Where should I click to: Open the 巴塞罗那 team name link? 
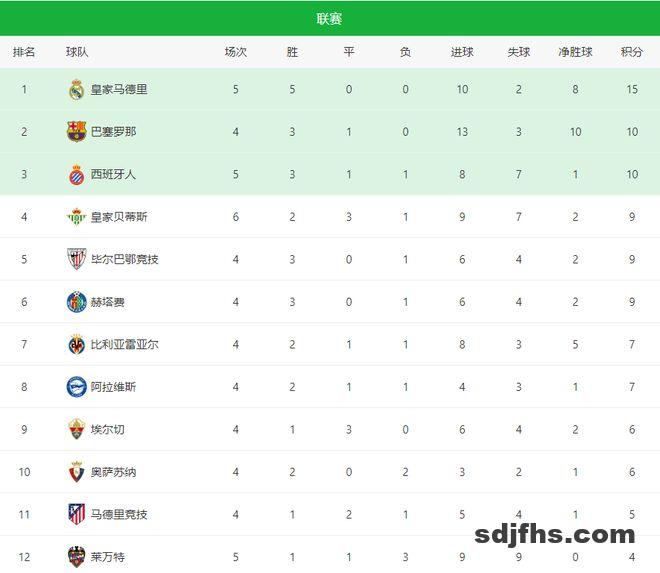(113, 131)
